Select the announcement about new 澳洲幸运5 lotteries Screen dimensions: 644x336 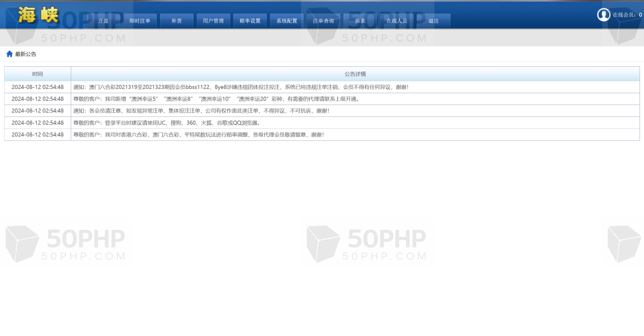click(x=216, y=99)
